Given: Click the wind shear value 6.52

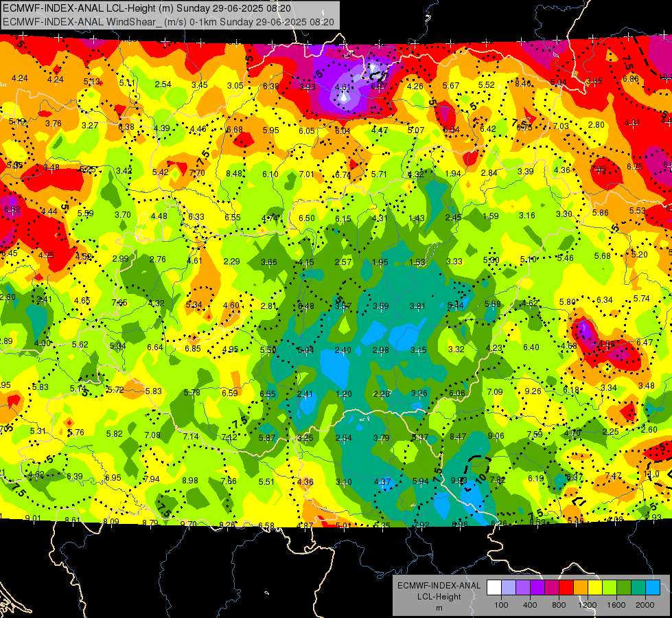Looking at the screenshot, I should pyautogui.click(x=12, y=209).
